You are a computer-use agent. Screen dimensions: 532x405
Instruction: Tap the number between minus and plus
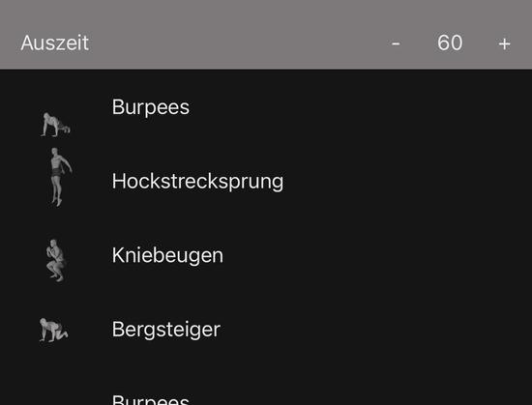point(450,43)
